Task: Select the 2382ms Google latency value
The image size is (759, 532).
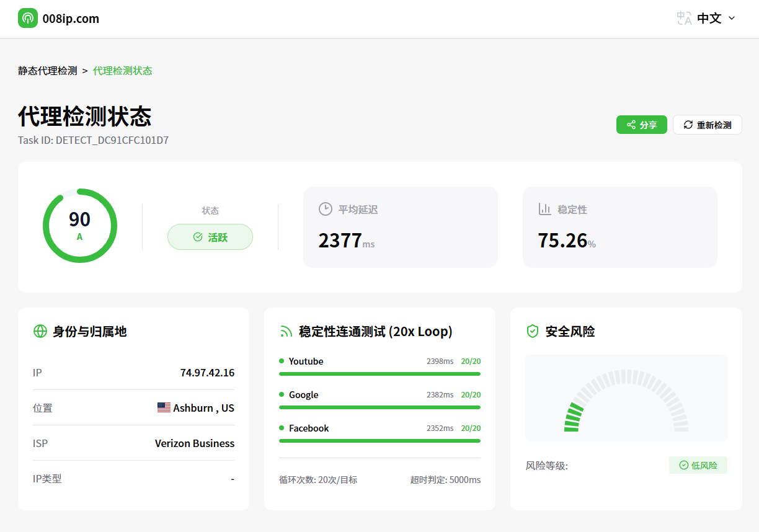Action: click(x=440, y=394)
